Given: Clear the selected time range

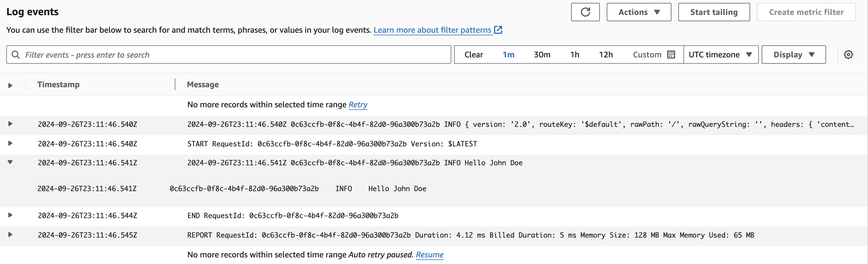Looking at the screenshot, I should coord(473,55).
